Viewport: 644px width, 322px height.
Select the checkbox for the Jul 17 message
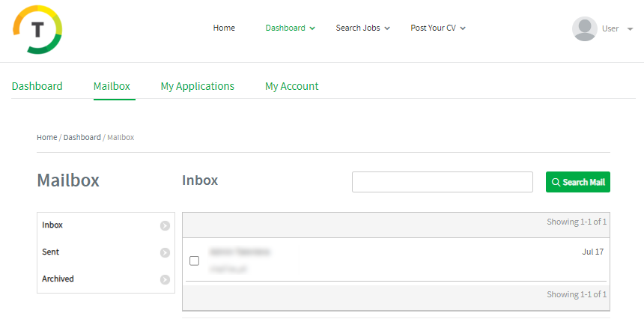click(x=195, y=261)
